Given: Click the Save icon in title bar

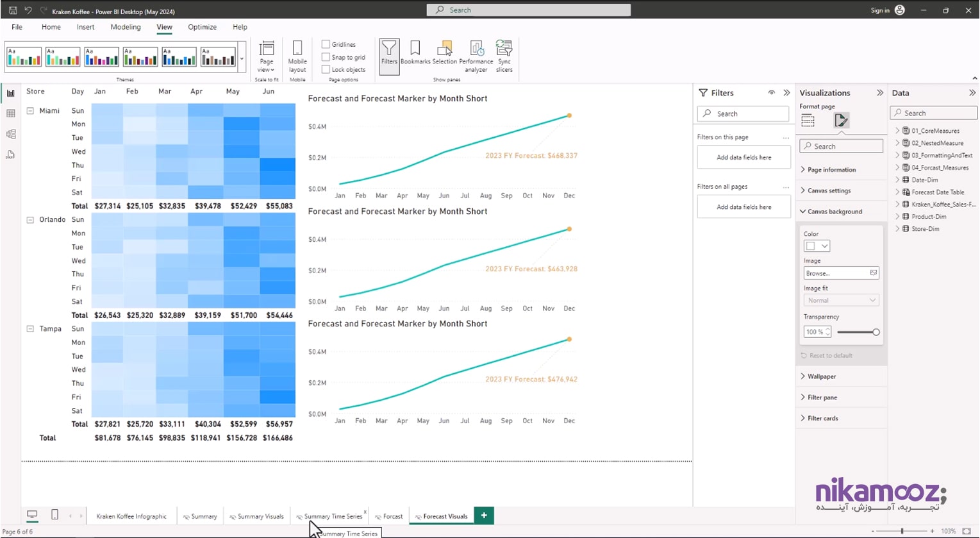Looking at the screenshot, I should tap(13, 10).
